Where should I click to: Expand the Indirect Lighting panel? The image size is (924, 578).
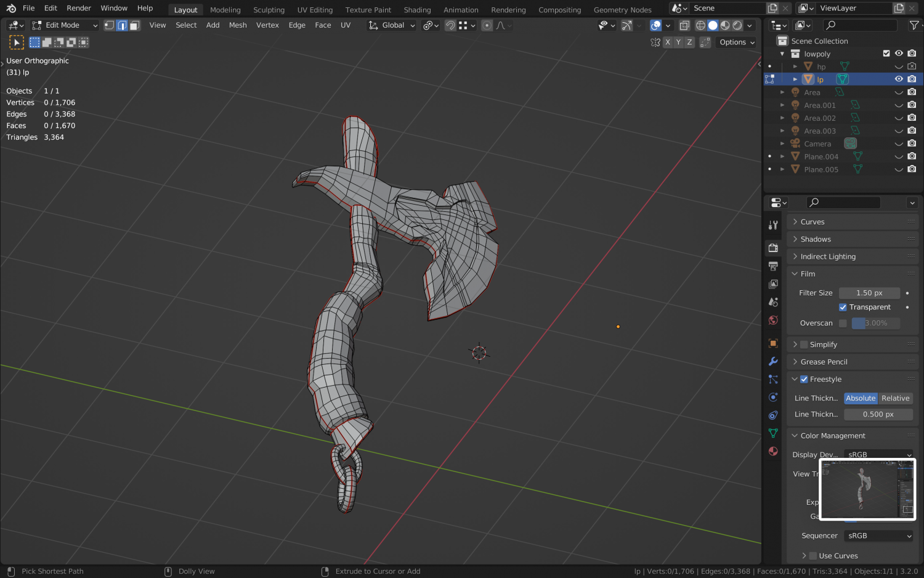853,256
